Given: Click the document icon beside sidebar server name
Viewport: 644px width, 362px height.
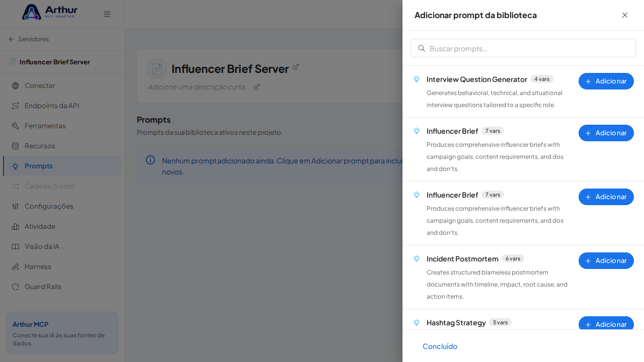Looking at the screenshot, I should click(12, 62).
